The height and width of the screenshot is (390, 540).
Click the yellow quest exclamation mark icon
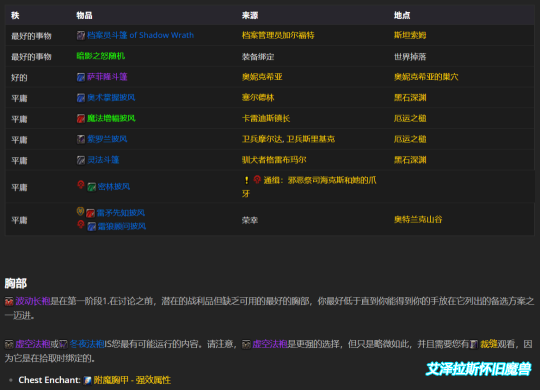247,180
